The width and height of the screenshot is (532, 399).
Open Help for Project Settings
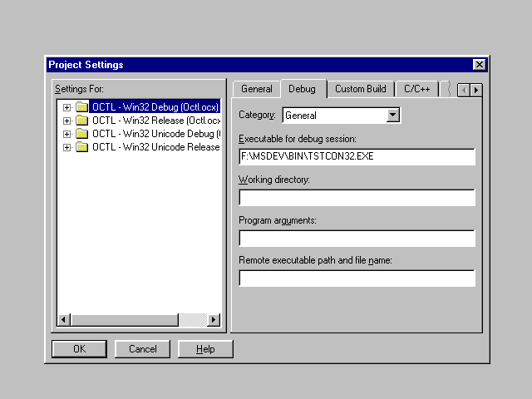[x=205, y=349]
